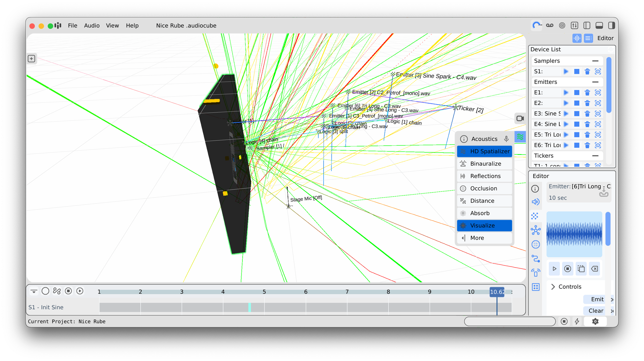This screenshot has height=361, width=644.
Task: Click the lightning bolt icon in the status bar
Action: point(577,321)
